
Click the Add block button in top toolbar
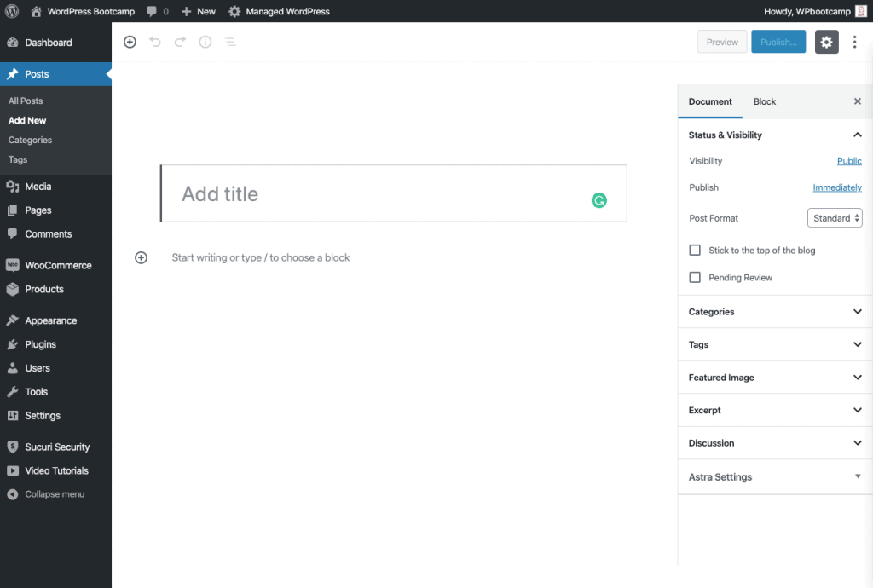tap(130, 42)
